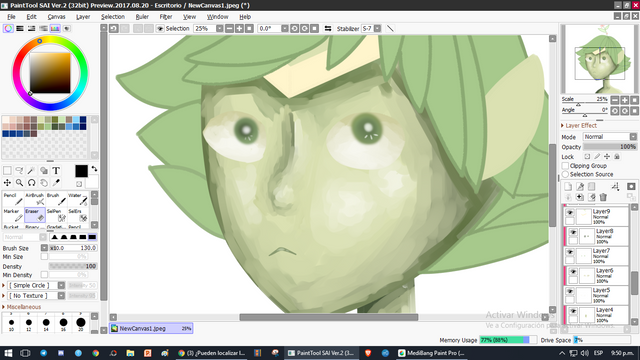Image resolution: width=640 pixels, height=360 pixels.
Task: Open MediBang Paint Pro from taskbar
Action: [432, 353]
